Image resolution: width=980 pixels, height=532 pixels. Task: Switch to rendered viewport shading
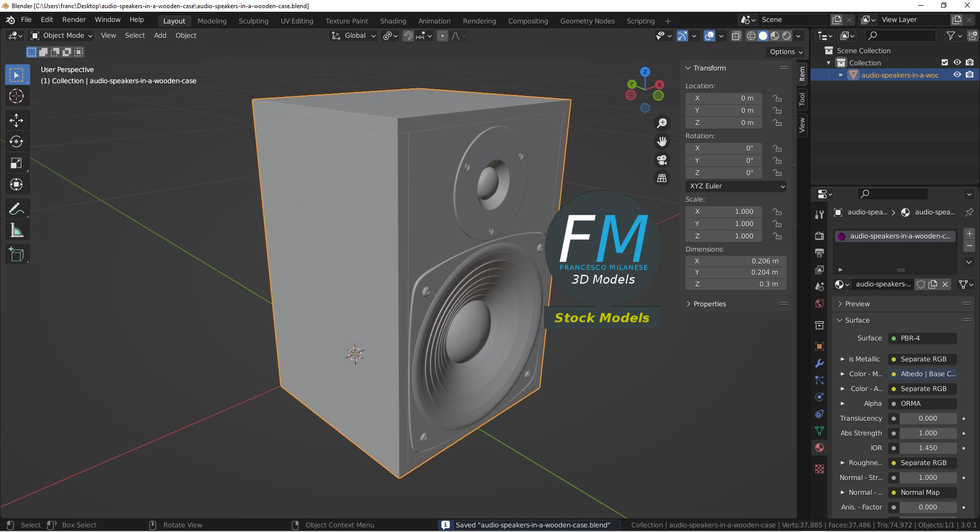[787, 36]
